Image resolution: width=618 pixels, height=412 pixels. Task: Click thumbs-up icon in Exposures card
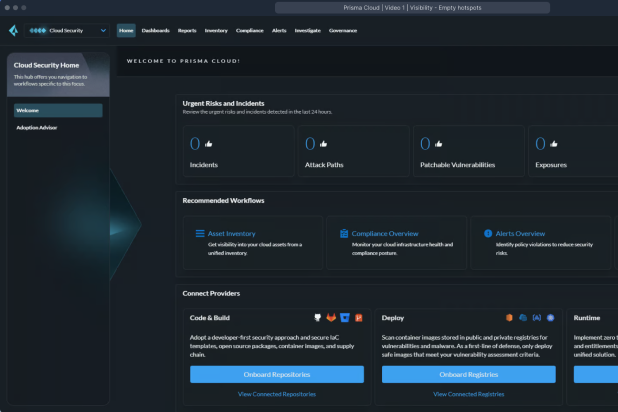(554, 144)
